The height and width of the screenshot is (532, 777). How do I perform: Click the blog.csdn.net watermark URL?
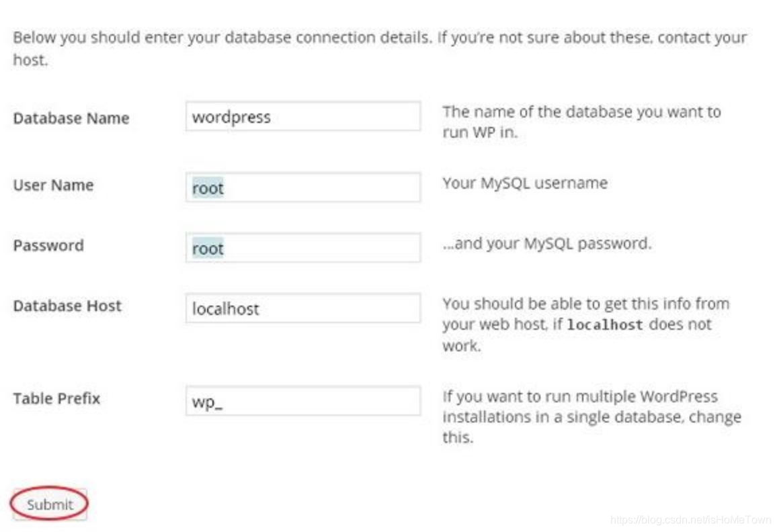pos(691,520)
